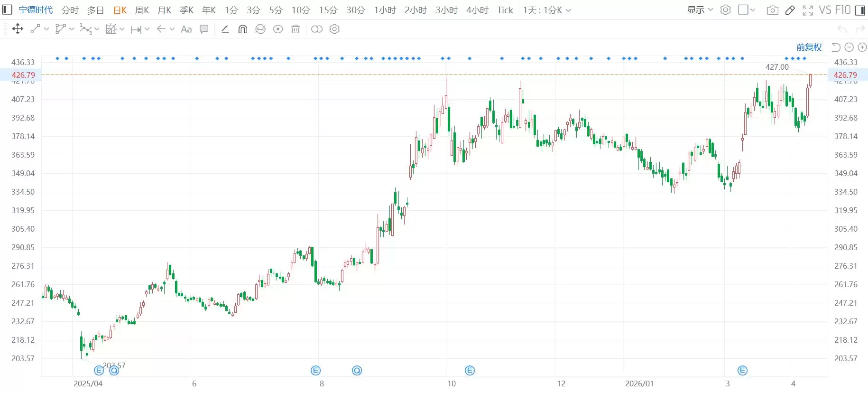Take a chart screenshot with camera icon
This screenshot has height=393, width=868.
772,10
